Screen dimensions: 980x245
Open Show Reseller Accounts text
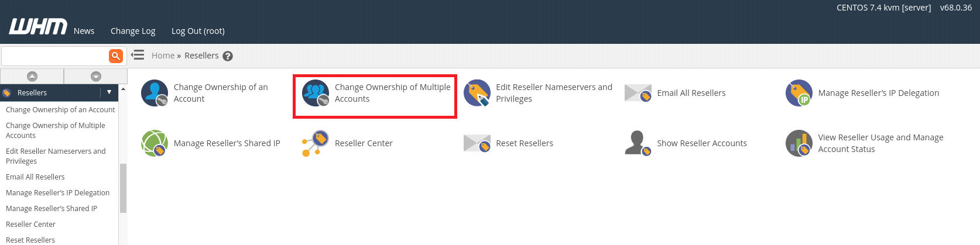702,143
